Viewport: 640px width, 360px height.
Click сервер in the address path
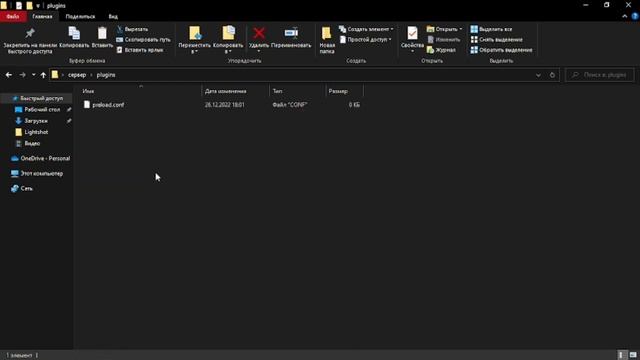click(77, 75)
